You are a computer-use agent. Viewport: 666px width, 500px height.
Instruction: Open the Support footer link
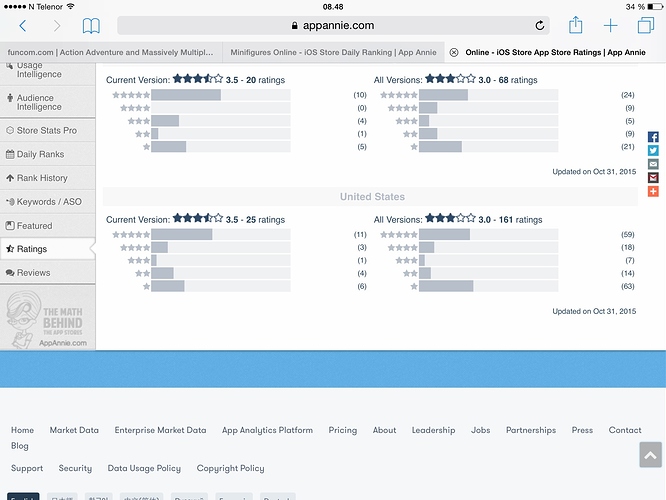pos(27,468)
